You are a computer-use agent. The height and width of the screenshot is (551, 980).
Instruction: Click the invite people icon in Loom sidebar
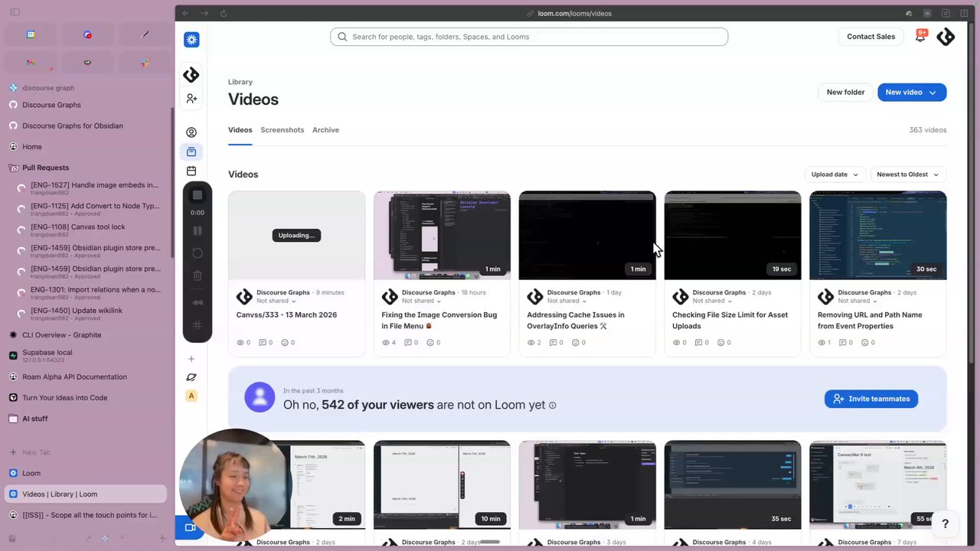point(191,99)
